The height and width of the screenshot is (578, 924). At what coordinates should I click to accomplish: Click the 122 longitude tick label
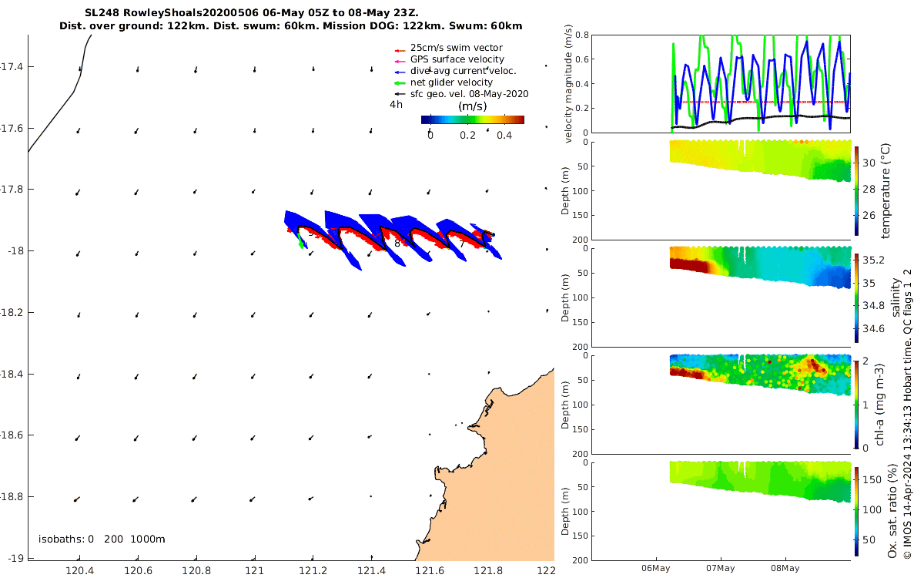[545, 570]
